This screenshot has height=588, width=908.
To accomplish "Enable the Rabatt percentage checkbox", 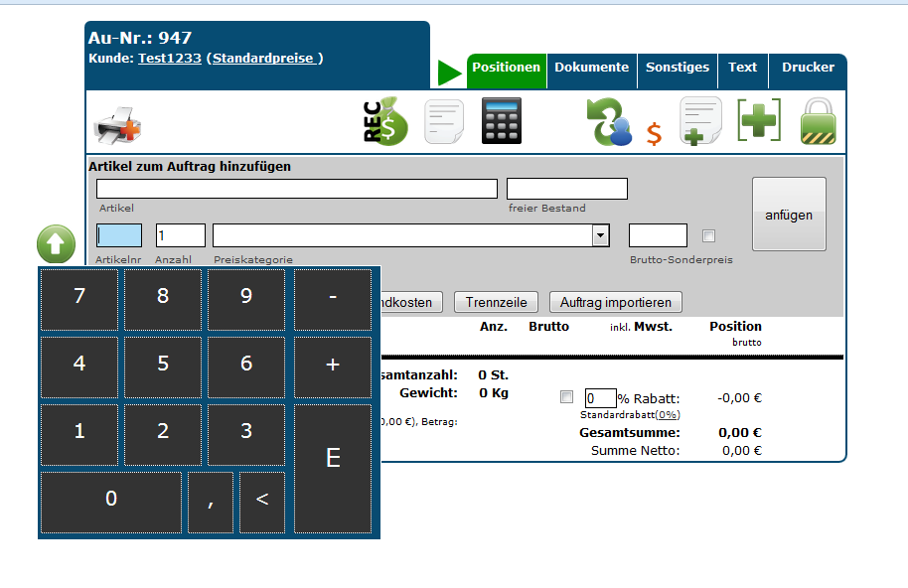I will pyautogui.click(x=566, y=397).
